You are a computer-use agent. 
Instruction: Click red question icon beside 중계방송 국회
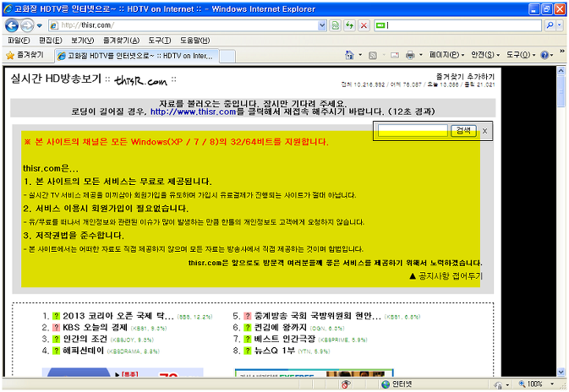[248, 316]
